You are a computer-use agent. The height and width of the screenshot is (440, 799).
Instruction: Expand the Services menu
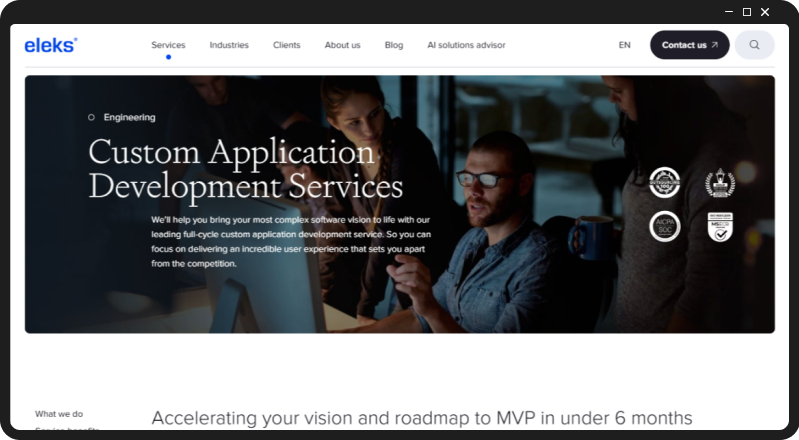coord(168,45)
